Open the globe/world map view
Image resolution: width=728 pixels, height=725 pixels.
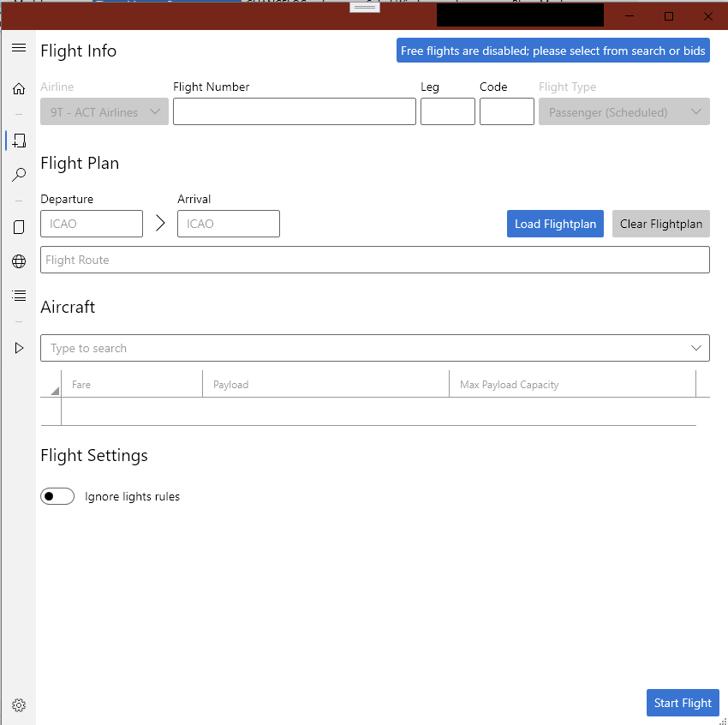click(x=19, y=261)
